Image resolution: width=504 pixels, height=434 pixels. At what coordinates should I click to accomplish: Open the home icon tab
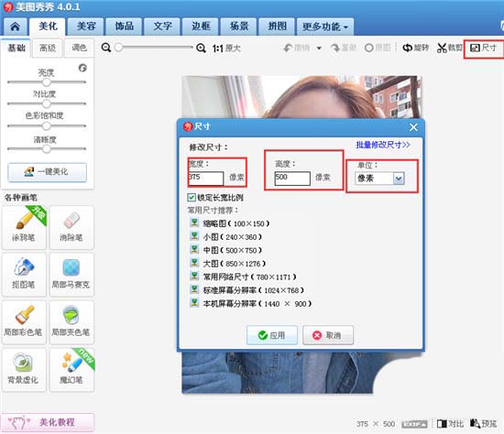click(15, 27)
